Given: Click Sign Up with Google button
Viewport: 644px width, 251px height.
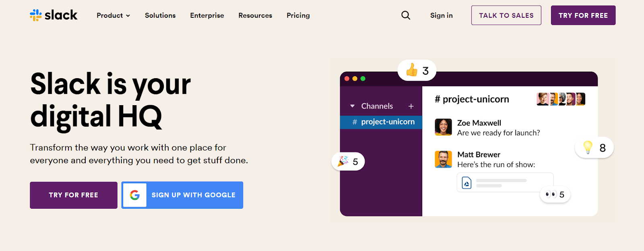Looking at the screenshot, I should 193,195.
